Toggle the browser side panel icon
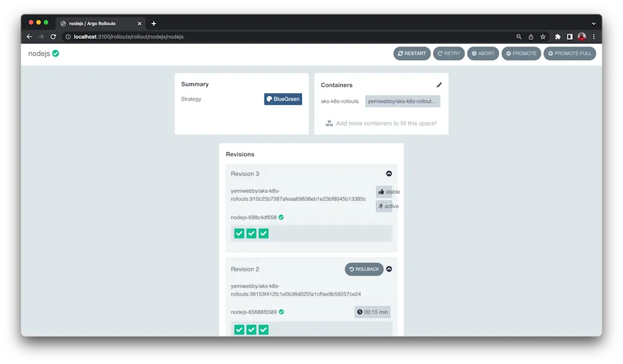 [570, 37]
